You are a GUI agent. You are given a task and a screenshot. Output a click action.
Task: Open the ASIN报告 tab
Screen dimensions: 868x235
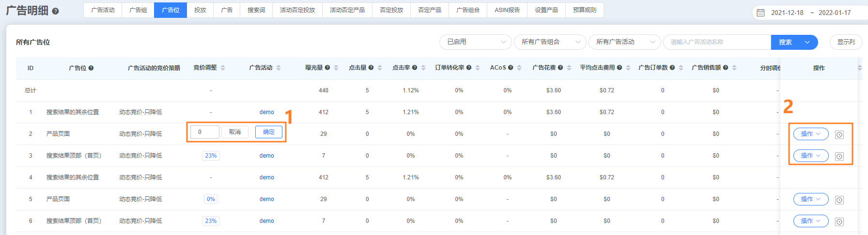click(x=507, y=10)
